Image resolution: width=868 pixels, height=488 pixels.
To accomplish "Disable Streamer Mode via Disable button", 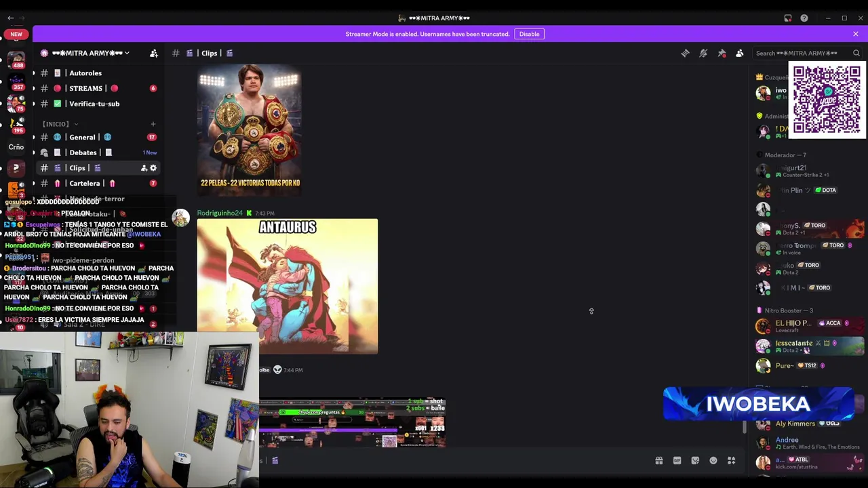I will 529,34.
